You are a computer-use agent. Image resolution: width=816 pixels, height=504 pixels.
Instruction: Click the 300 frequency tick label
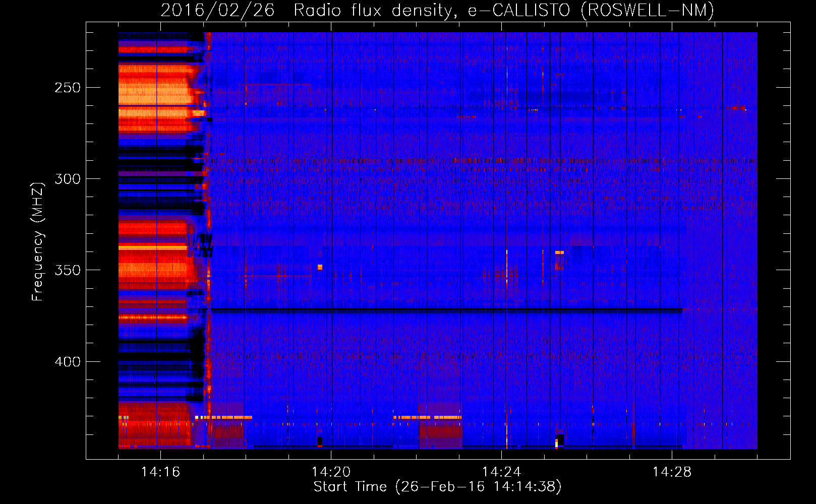pos(68,179)
